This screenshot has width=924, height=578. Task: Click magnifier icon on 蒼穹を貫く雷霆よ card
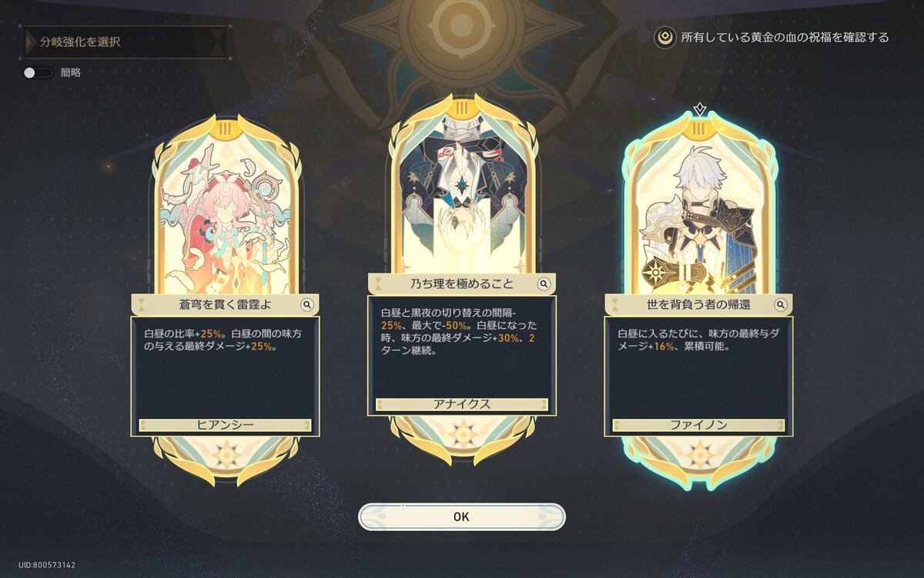tap(306, 304)
